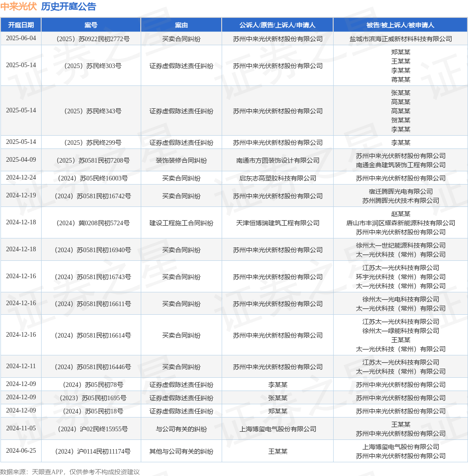Image resolution: width=468 pixels, height=476 pixels.
Task: Click defendant 徐州太一世纪能源科技有限公司
Action: click(x=400, y=246)
